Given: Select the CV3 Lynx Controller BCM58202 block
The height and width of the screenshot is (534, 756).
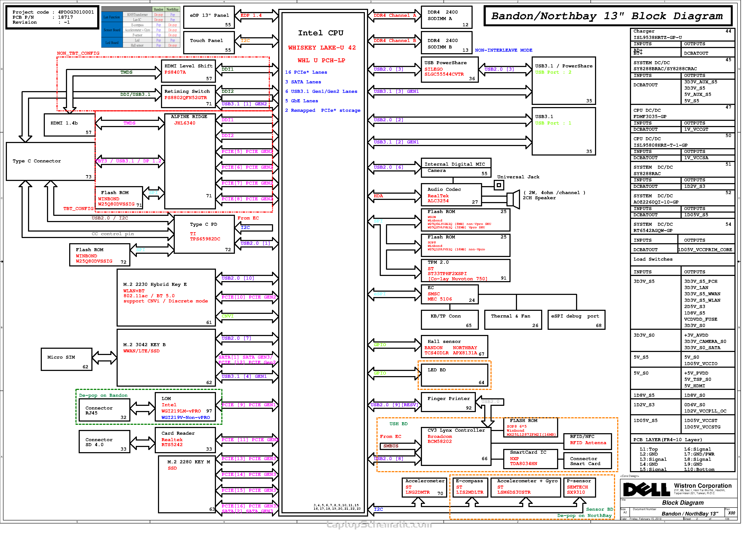Looking at the screenshot, I should pos(456,447).
